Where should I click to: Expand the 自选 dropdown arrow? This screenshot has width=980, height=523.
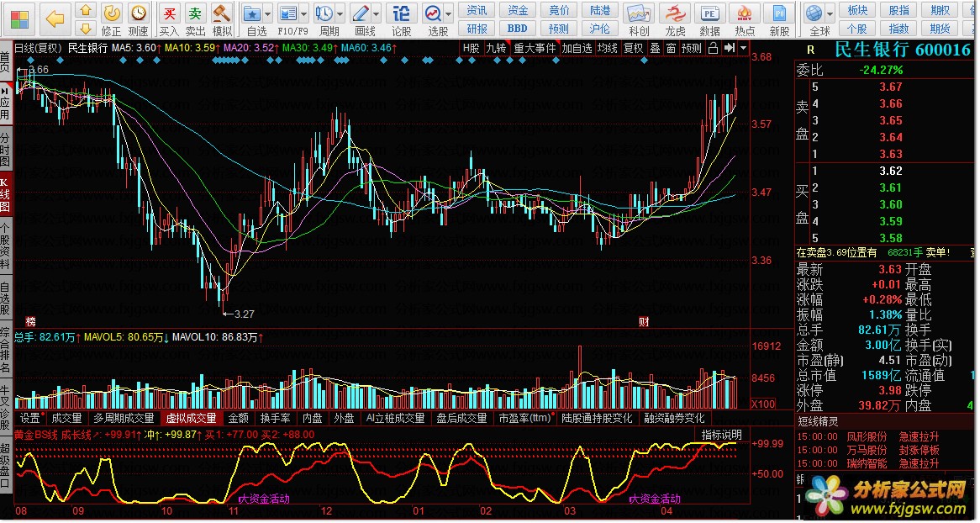click(267, 13)
